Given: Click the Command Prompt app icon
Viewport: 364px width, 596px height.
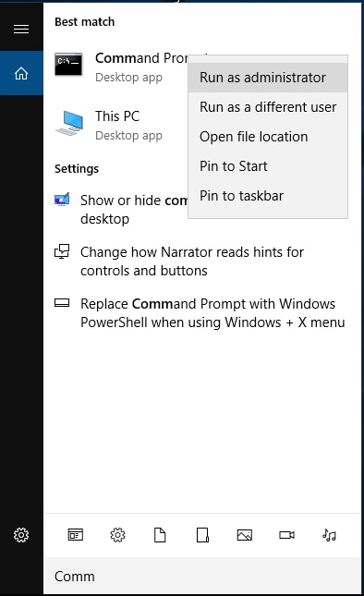Looking at the screenshot, I should point(68,65).
